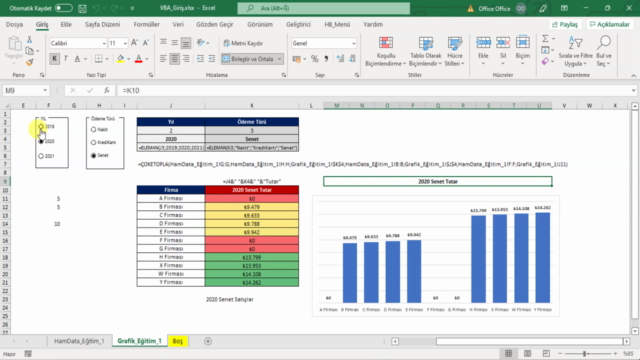This screenshot has width=640, height=360.
Task: Click the Format Painter brush icon
Action: click(29, 62)
